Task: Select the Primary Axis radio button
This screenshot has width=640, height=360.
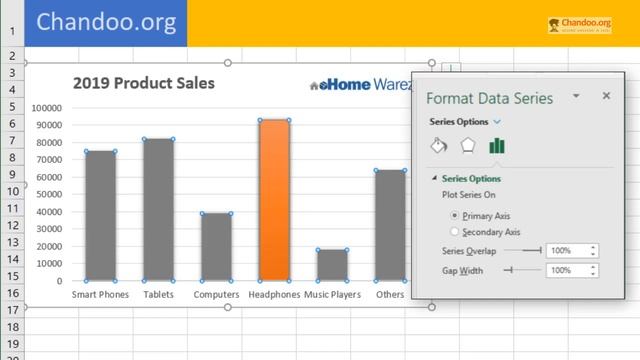Action: click(454, 215)
